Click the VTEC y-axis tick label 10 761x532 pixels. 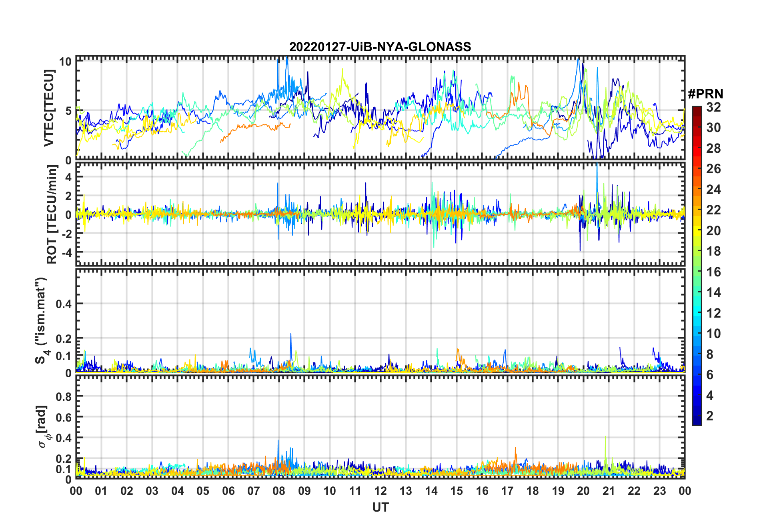[65, 61]
